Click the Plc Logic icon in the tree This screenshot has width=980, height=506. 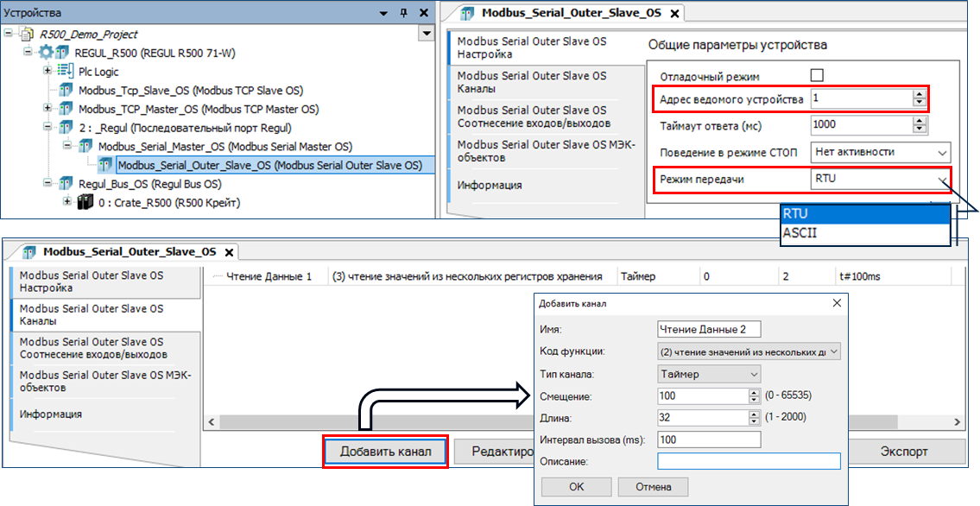[66, 72]
